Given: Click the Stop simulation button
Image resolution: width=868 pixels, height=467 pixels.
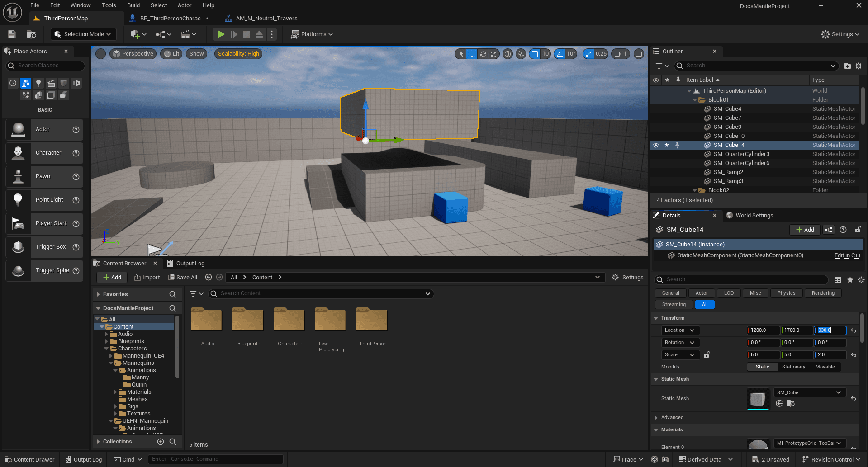Looking at the screenshot, I should click(x=247, y=34).
